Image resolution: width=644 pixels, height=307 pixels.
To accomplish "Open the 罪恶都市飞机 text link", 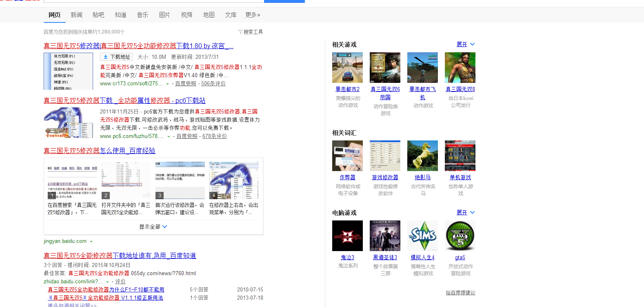I will 422,93.
